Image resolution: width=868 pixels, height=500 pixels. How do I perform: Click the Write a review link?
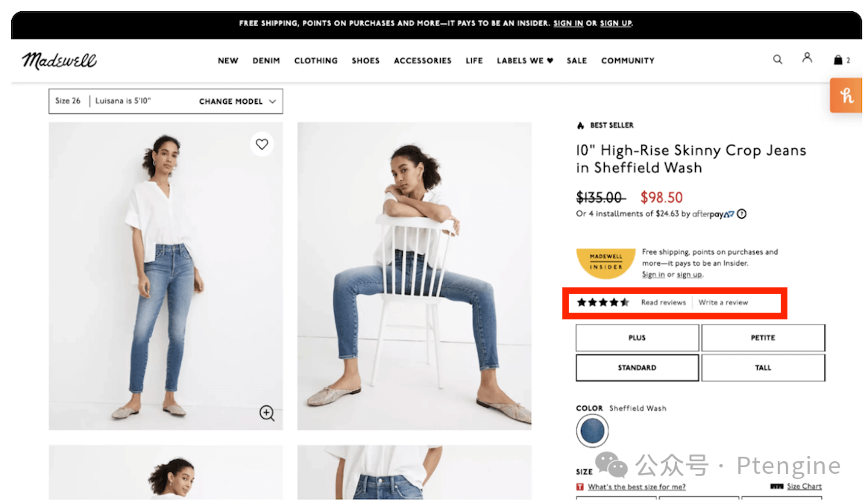click(723, 303)
